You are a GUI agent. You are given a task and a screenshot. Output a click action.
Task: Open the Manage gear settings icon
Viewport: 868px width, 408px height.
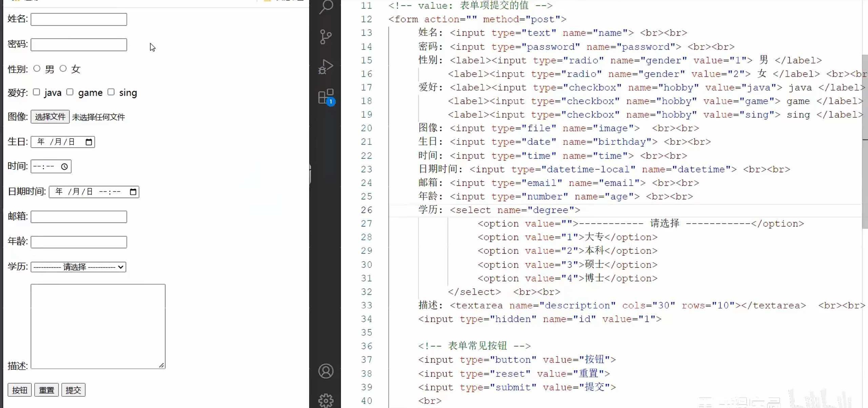326,400
